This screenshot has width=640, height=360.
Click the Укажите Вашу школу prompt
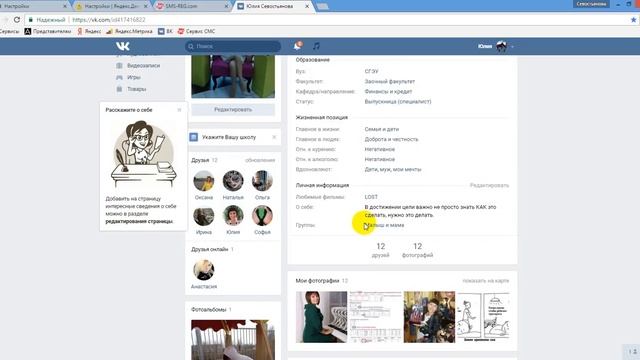pos(229,137)
